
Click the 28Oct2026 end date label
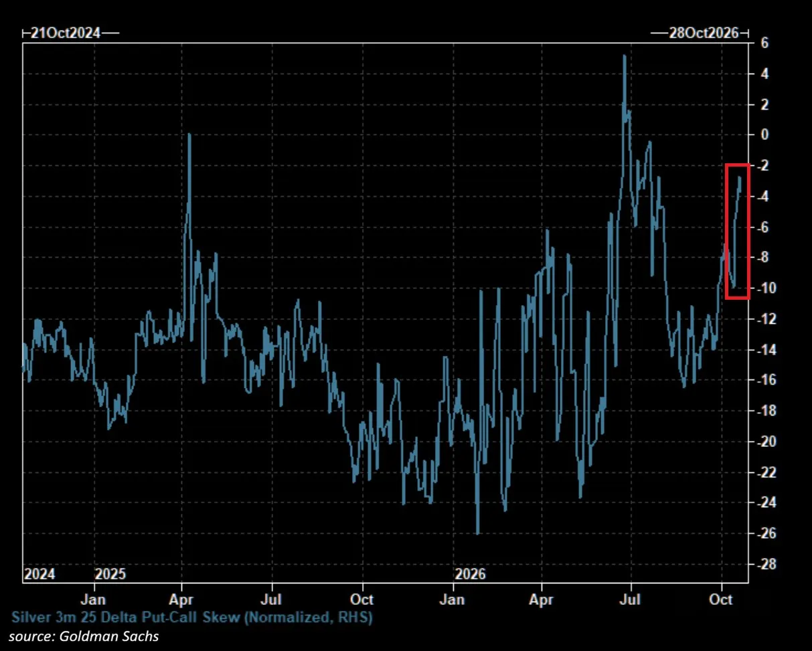704,33
